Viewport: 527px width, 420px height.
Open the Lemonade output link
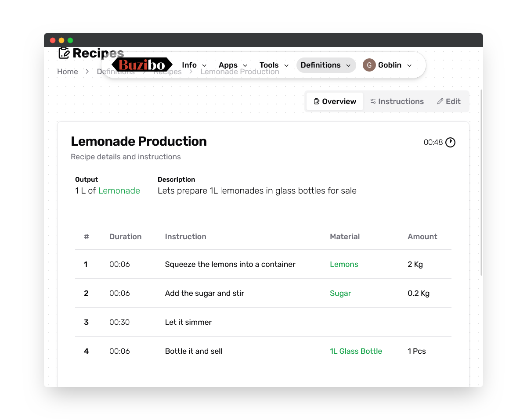[119, 190]
